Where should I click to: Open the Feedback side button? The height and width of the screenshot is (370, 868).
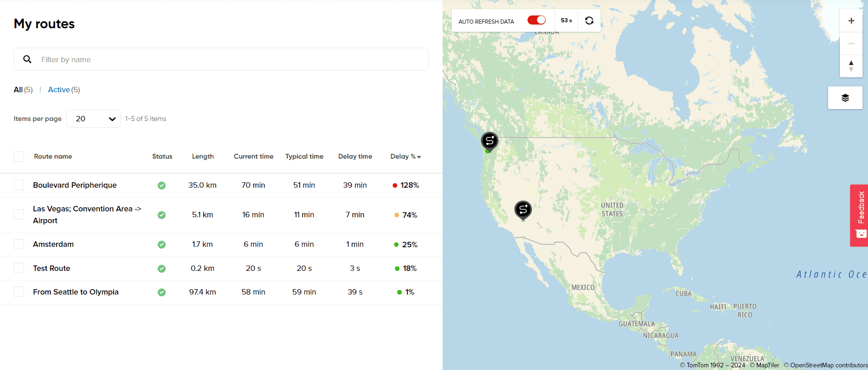(x=859, y=215)
